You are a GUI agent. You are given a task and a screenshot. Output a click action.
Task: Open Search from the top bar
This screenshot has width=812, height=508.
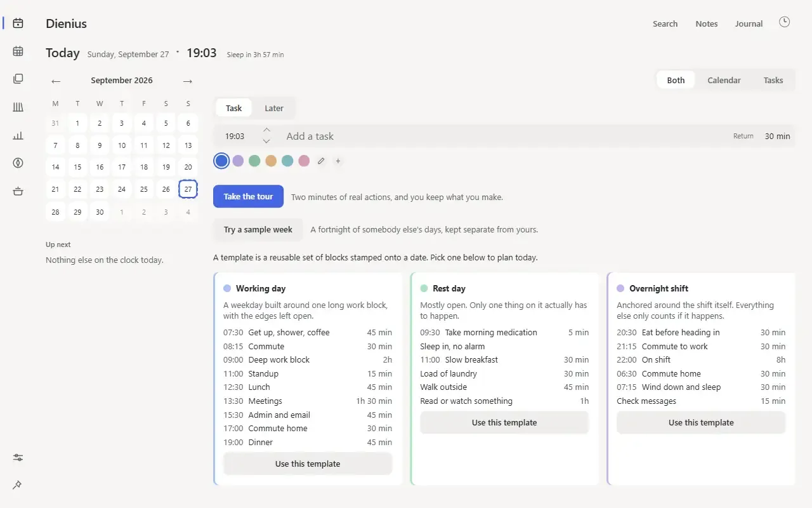[665, 23]
